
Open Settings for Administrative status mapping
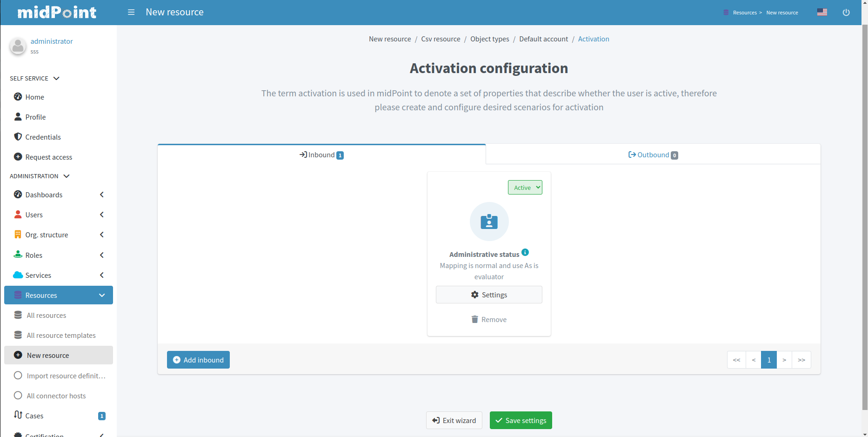point(489,295)
